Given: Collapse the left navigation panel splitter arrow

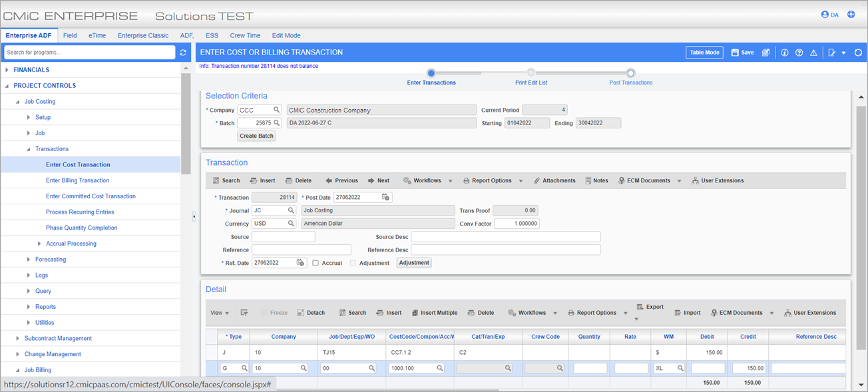Looking at the screenshot, I should click(x=194, y=216).
